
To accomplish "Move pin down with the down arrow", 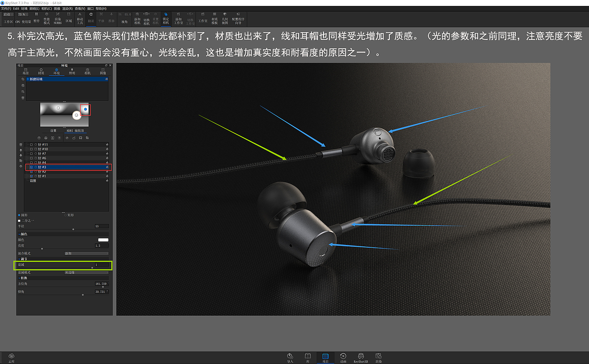I will coord(21,155).
